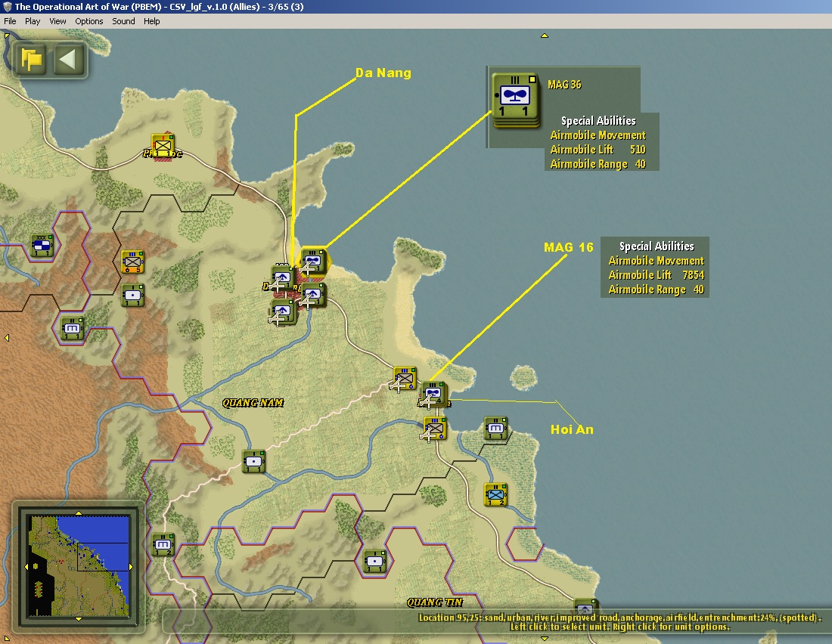The width and height of the screenshot is (832, 644).
Task: Click the QUANG NAM province label
Action: (x=253, y=403)
